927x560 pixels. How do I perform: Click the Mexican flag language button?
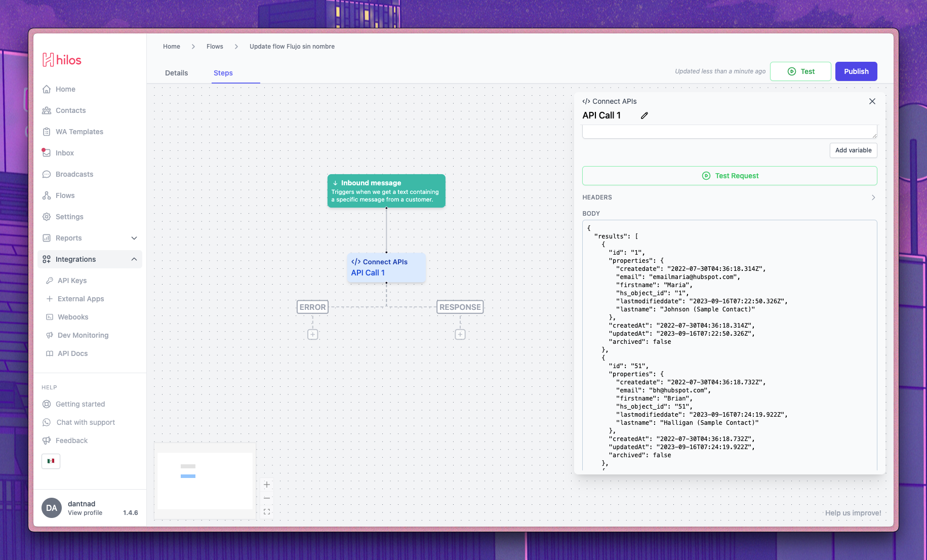[51, 461]
